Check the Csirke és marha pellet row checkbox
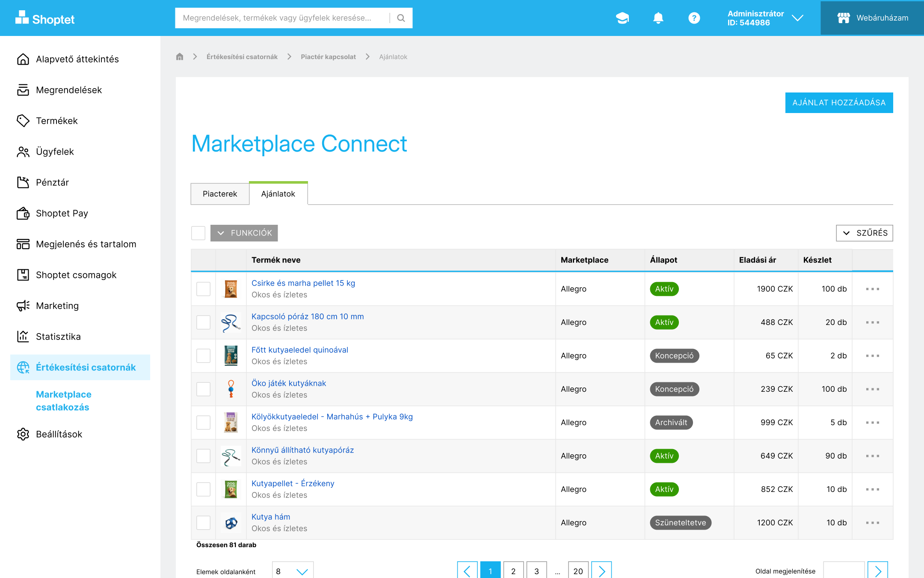 tap(203, 289)
